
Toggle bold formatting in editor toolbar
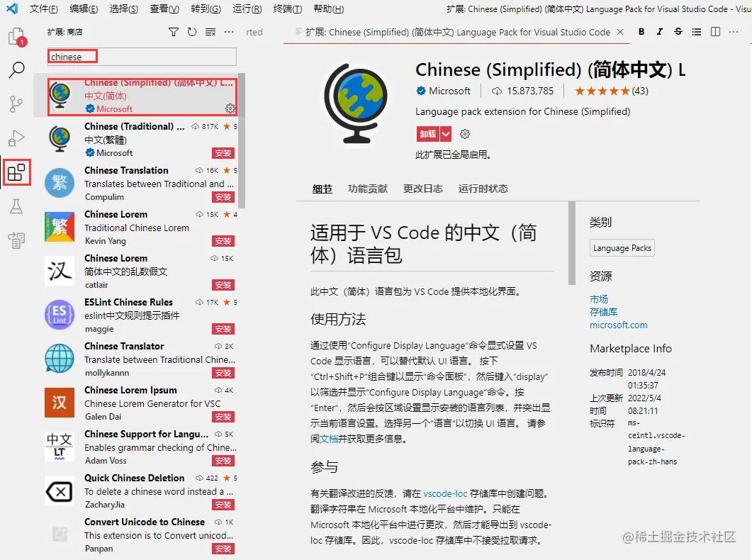(x=641, y=32)
